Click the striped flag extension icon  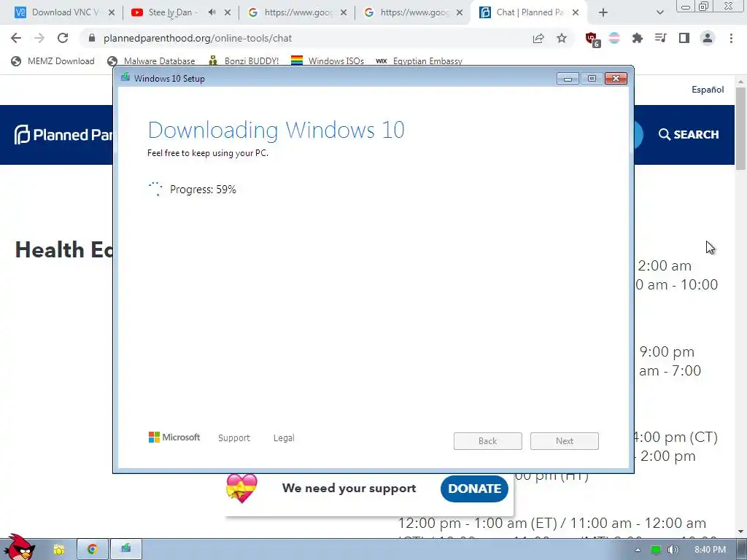tap(614, 38)
